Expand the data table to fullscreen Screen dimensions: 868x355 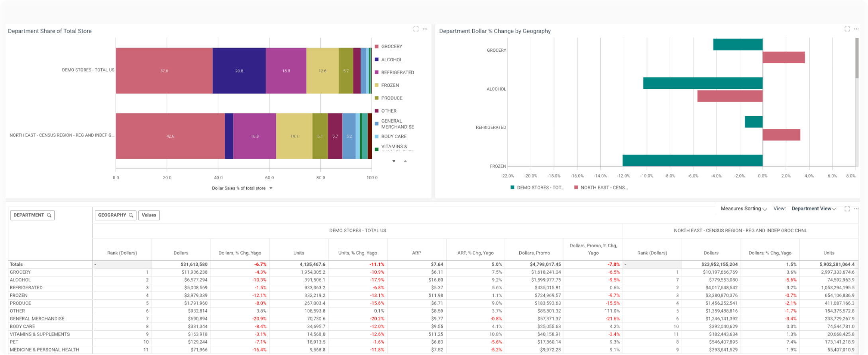pyautogui.click(x=847, y=209)
